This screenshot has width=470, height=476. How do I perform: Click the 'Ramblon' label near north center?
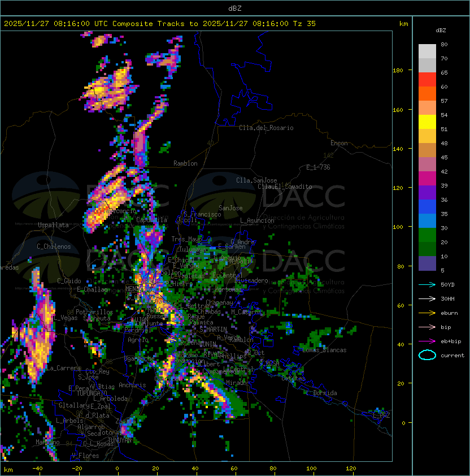click(185, 163)
